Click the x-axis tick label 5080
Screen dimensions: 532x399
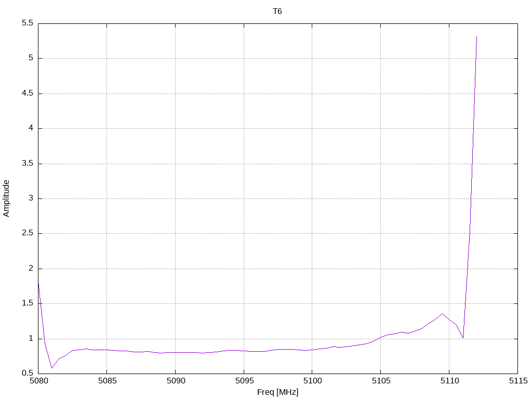tap(38, 381)
